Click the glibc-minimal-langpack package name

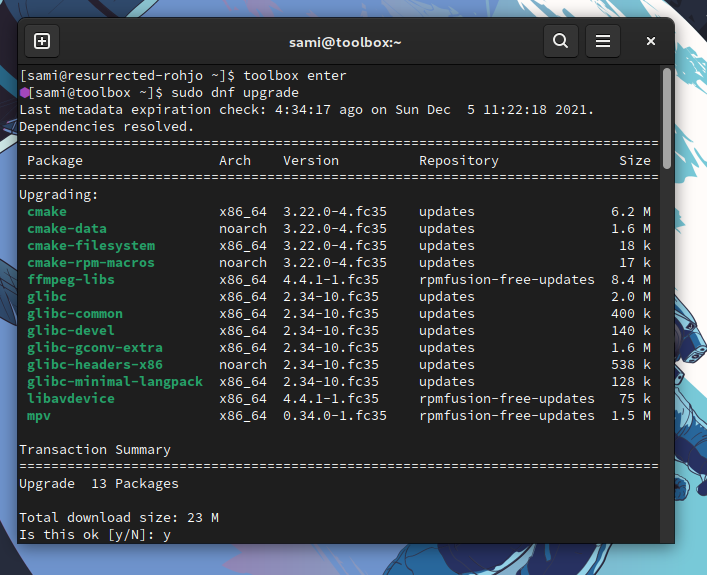tap(115, 382)
